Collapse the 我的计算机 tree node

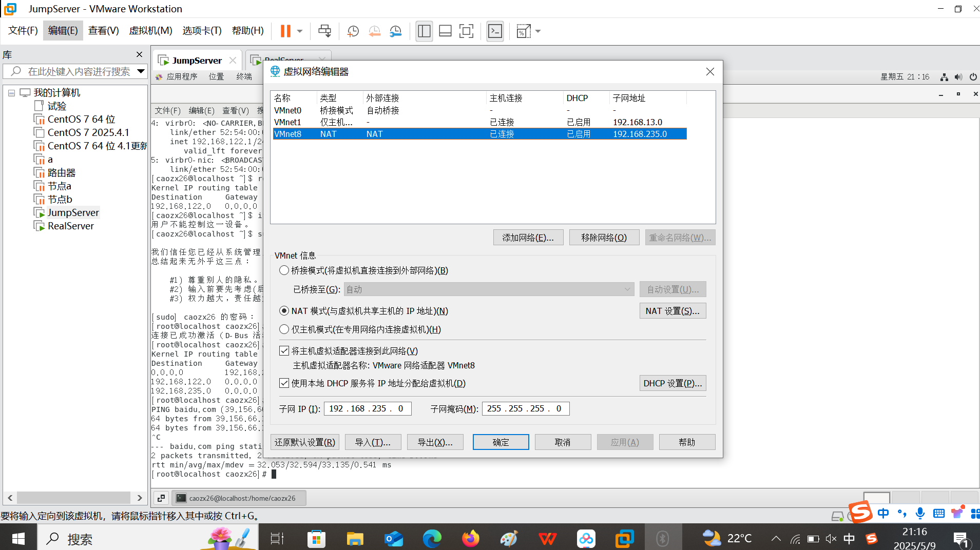(x=11, y=93)
